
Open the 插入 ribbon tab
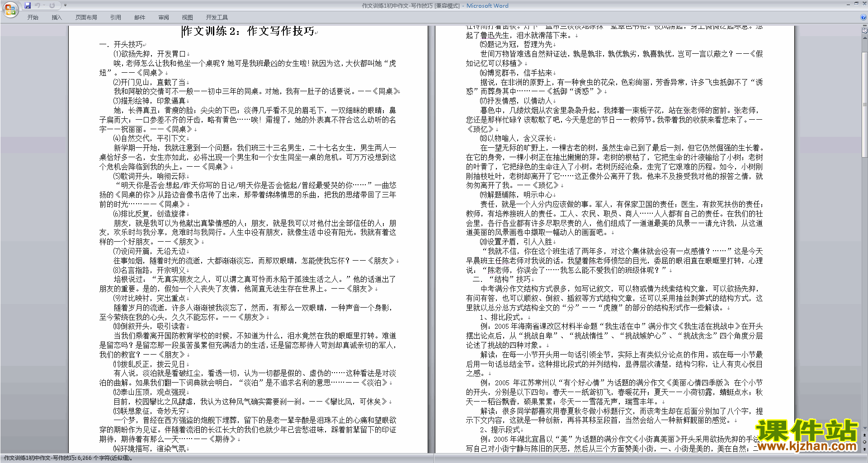tap(57, 18)
